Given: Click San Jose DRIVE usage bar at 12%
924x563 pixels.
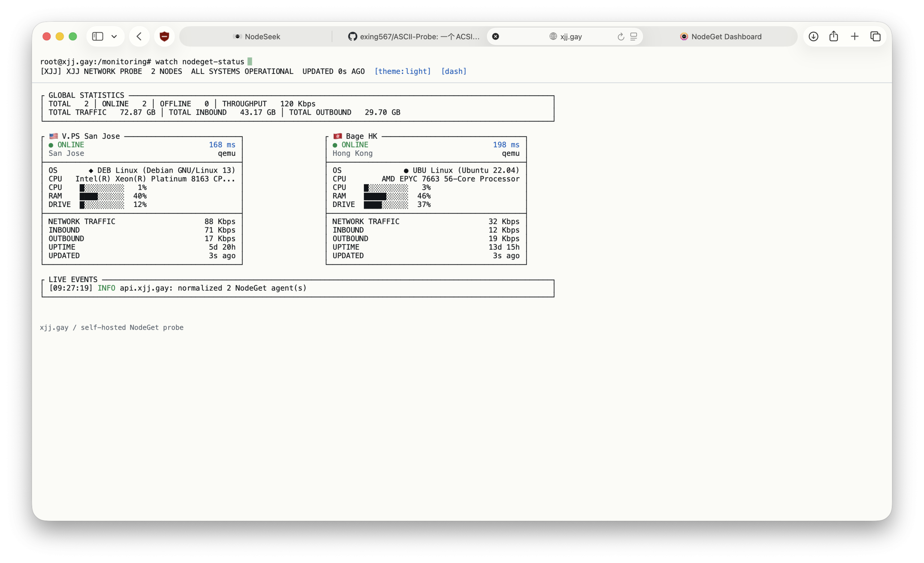Looking at the screenshot, I should [102, 204].
